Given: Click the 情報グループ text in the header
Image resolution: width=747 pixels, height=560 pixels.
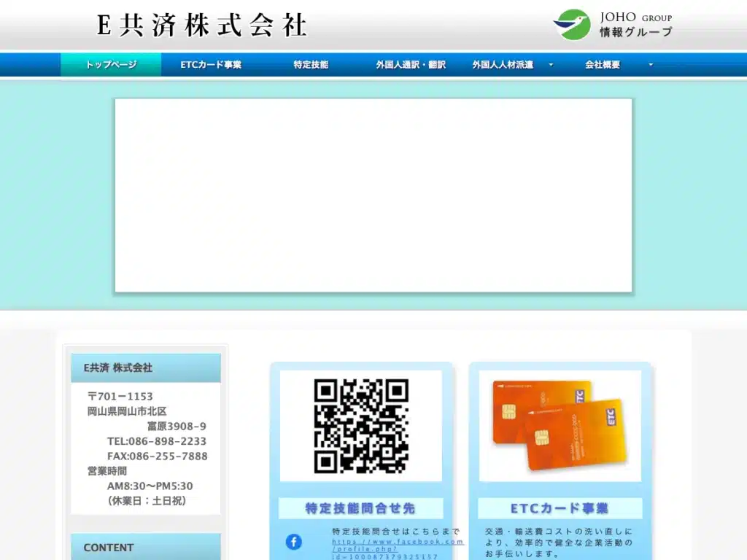Looking at the screenshot, I should [x=636, y=32].
